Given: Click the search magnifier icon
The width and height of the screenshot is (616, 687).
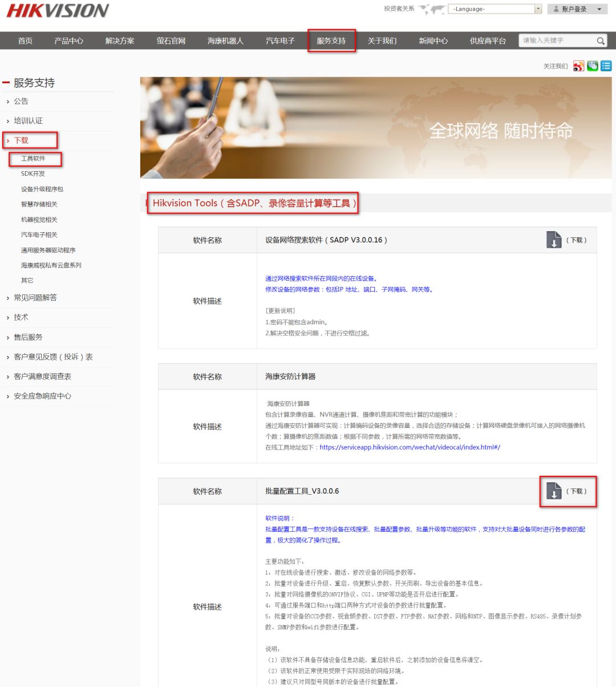Looking at the screenshot, I should pos(601,41).
